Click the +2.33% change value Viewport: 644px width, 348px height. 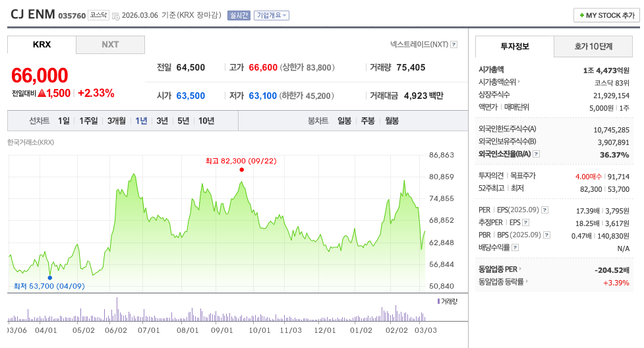coord(96,94)
